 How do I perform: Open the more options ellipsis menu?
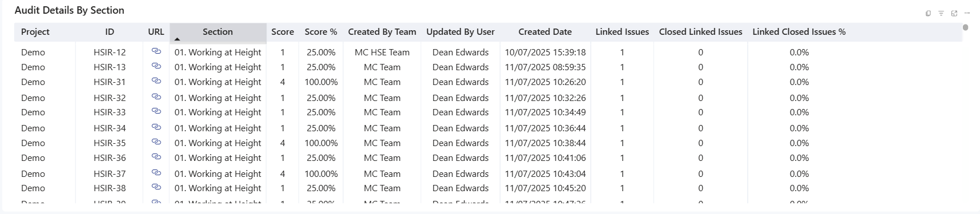(x=967, y=13)
